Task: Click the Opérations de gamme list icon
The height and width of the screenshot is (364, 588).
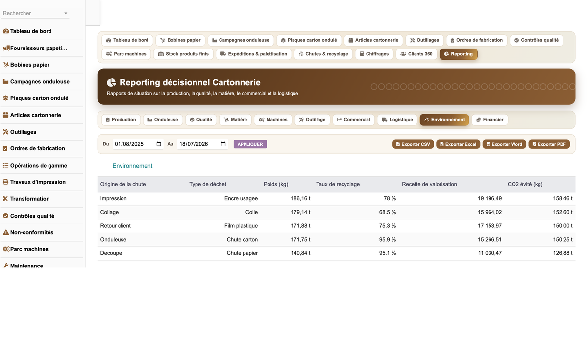Action: point(6,166)
